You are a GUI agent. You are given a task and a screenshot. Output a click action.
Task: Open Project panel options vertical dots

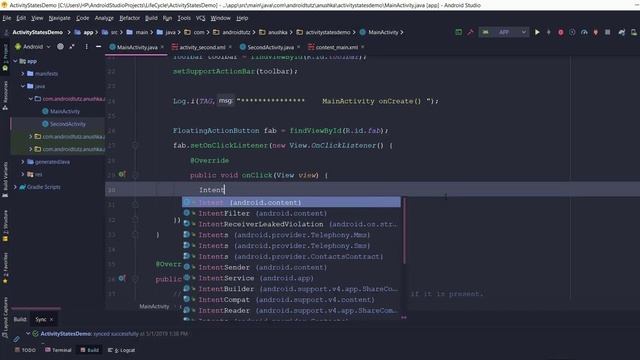click(x=86, y=47)
